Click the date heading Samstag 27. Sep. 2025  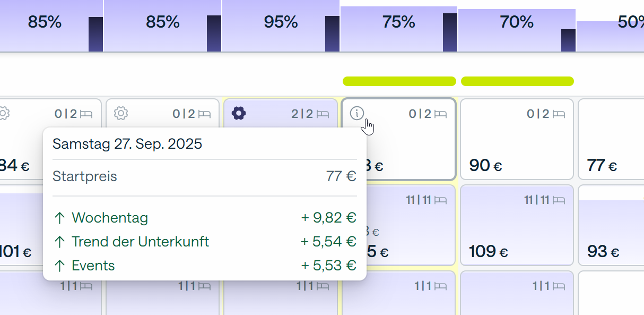point(127,144)
